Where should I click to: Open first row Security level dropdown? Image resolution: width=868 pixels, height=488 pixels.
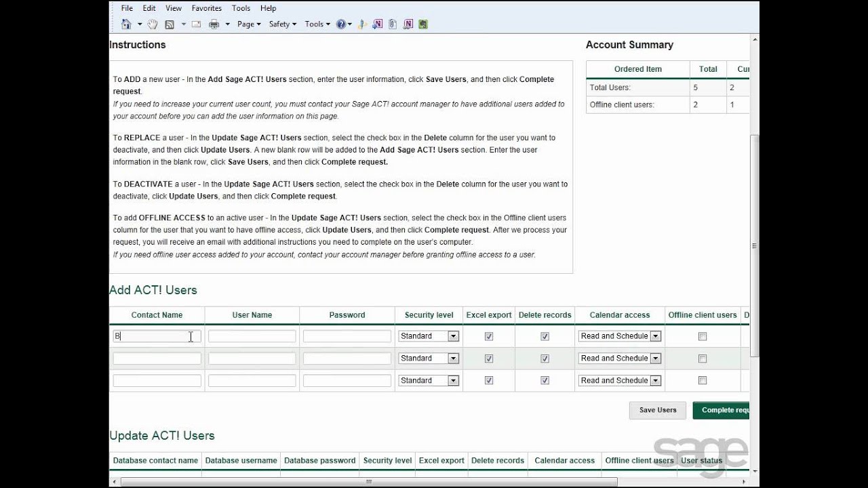click(429, 336)
